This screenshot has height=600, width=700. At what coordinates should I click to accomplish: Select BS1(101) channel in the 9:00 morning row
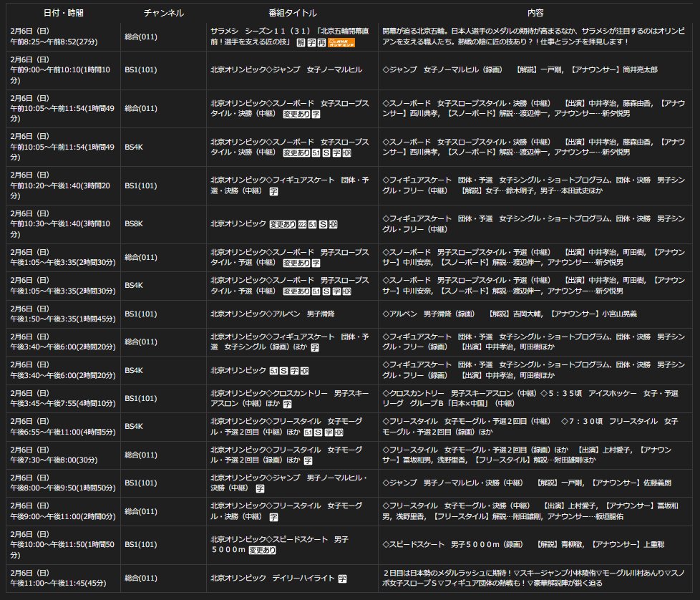140,69
